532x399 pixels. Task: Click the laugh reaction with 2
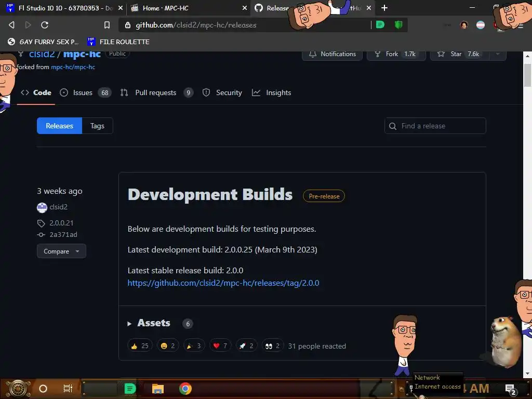point(168,346)
